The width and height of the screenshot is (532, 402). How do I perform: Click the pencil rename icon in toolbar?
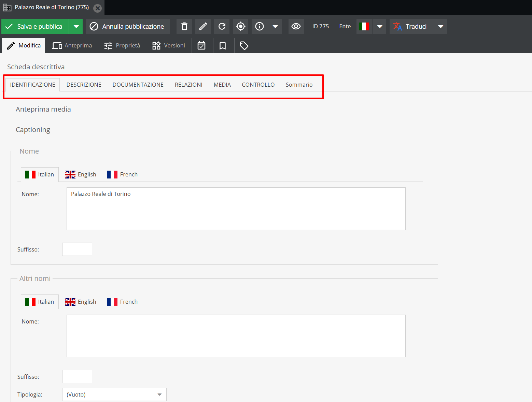203,26
